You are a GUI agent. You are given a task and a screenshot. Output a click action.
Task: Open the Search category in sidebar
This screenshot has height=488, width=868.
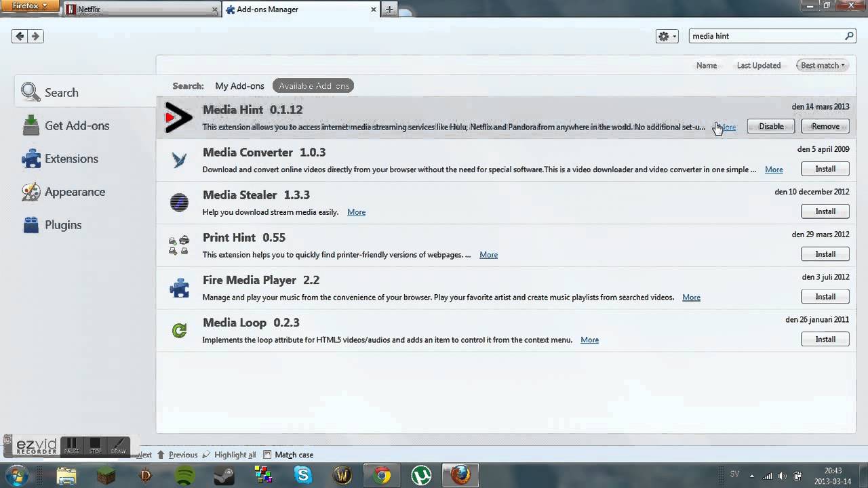pyautogui.click(x=85, y=92)
